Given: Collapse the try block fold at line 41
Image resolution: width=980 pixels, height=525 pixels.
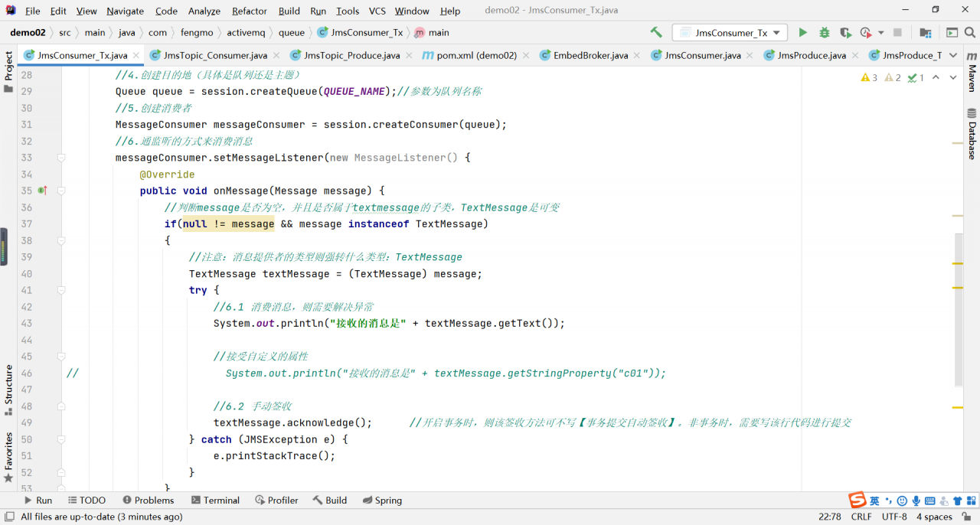Looking at the screenshot, I should [60, 290].
